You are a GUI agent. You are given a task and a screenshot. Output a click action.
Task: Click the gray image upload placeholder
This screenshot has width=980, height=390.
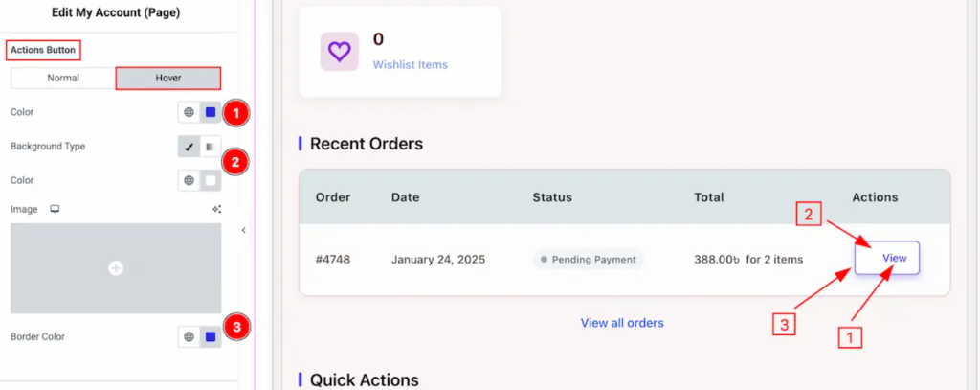click(x=116, y=268)
